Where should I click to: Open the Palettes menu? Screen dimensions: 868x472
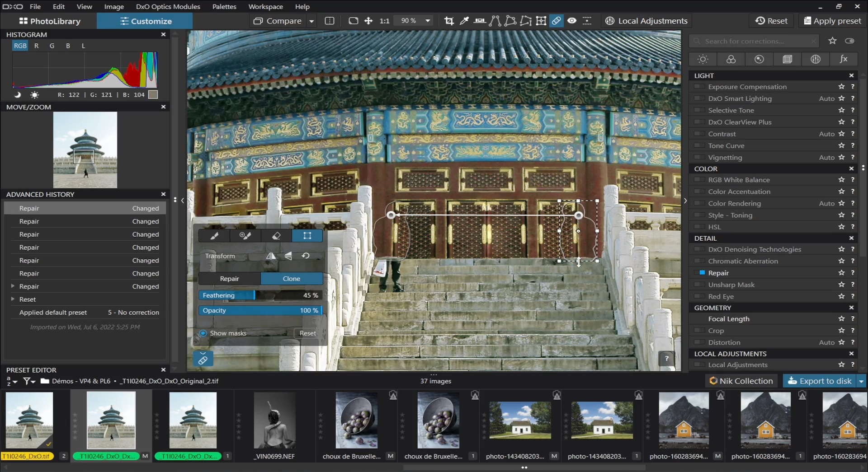[224, 6]
